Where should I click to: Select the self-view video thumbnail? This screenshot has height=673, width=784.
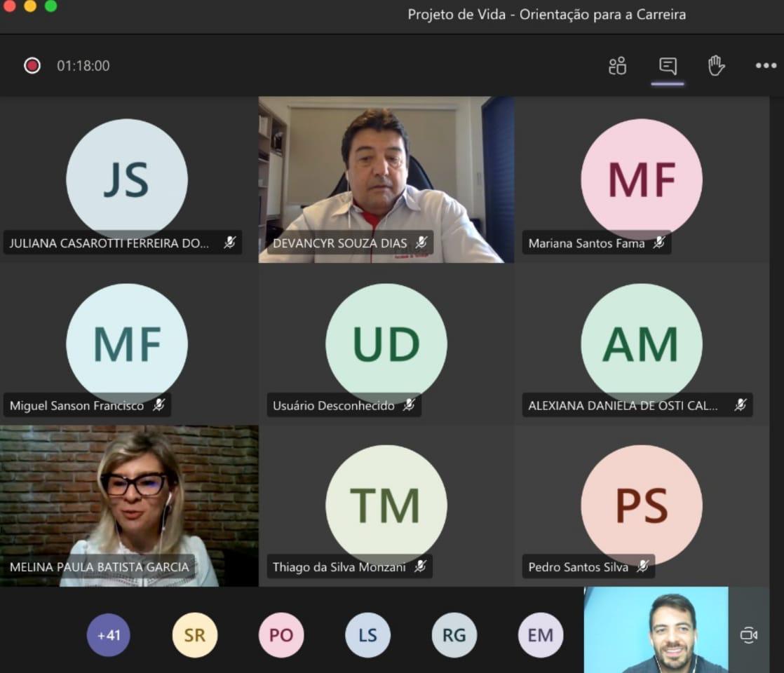click(656, 630)
